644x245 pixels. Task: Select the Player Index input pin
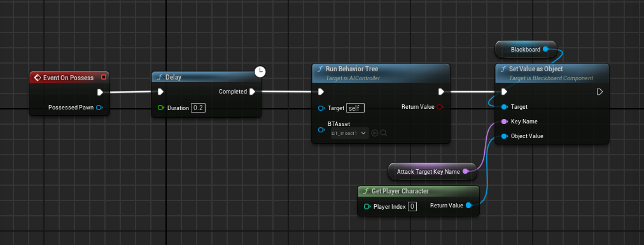[367, 206]
